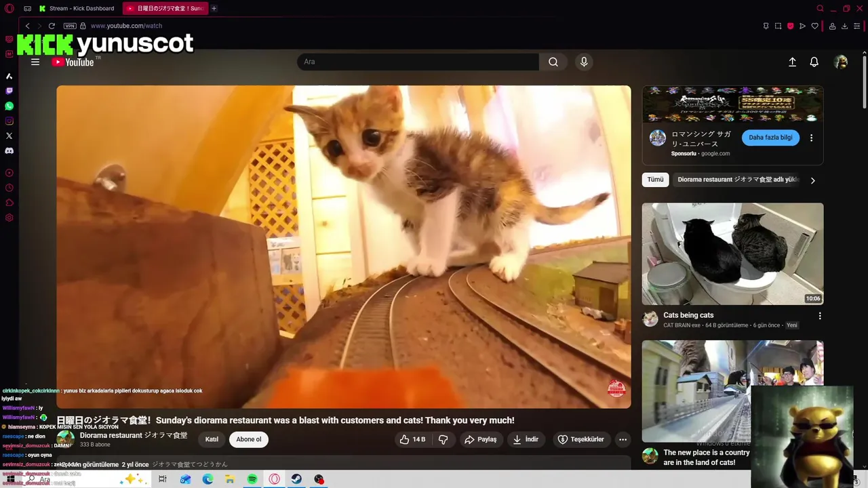This screenshot has height=488, width=868.
Task: Open browser history clock icon in sidebar
Action: pyautogui.click(x=9, y=188)
